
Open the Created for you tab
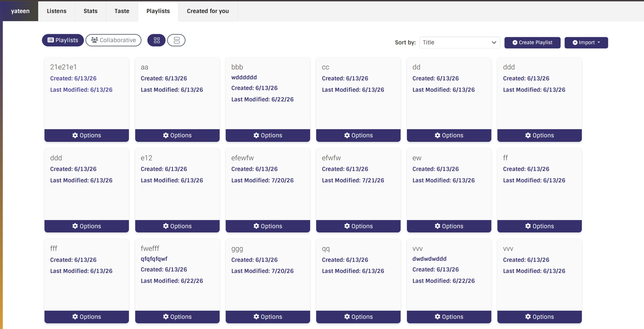pos(208,11)
